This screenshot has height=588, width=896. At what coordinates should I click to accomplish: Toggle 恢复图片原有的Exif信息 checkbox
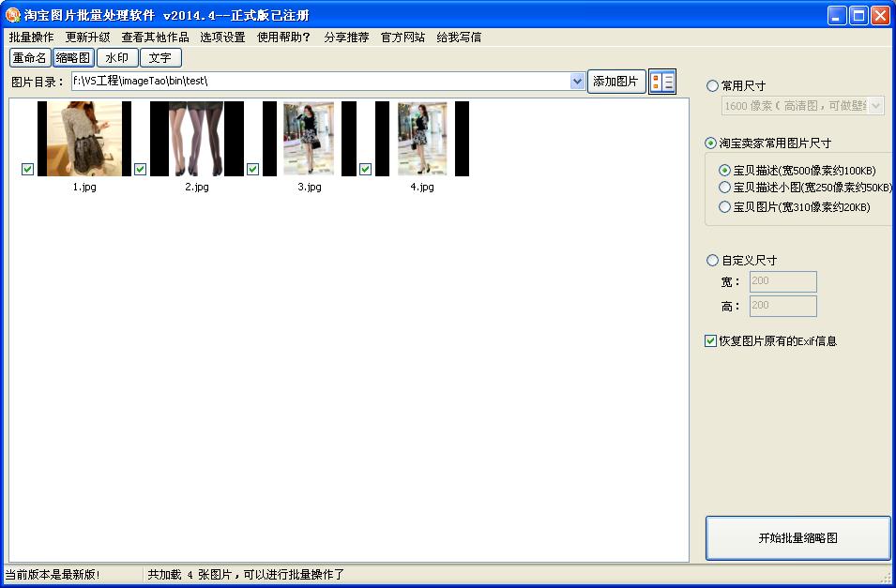click(x=710, y=341)
